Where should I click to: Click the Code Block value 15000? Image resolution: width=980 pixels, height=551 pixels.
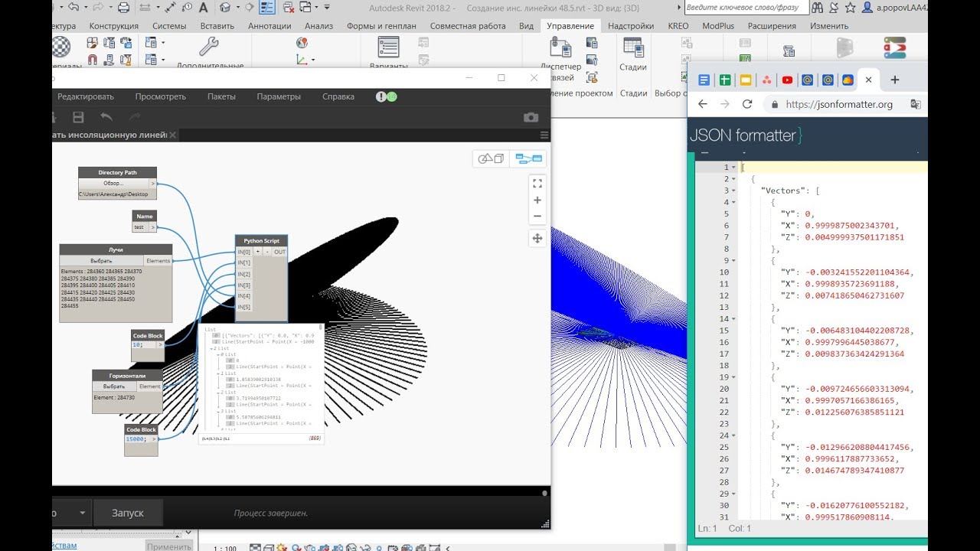coord(136,439)
